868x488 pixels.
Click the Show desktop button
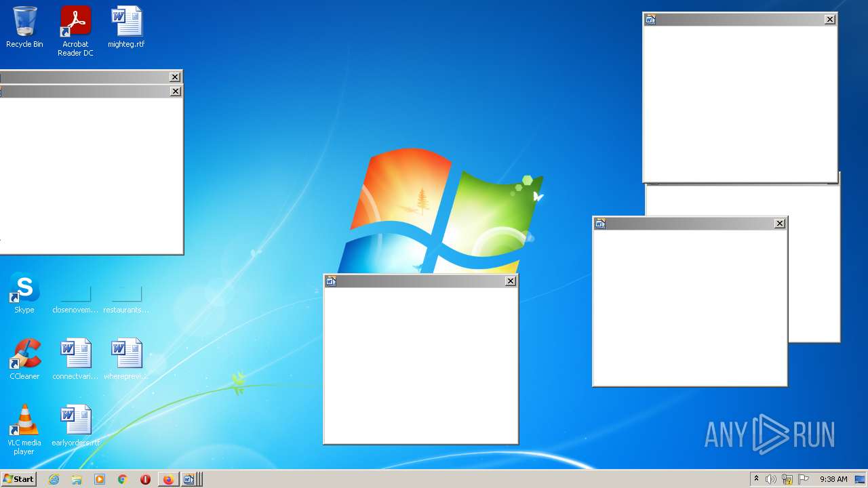click(860, 479)
